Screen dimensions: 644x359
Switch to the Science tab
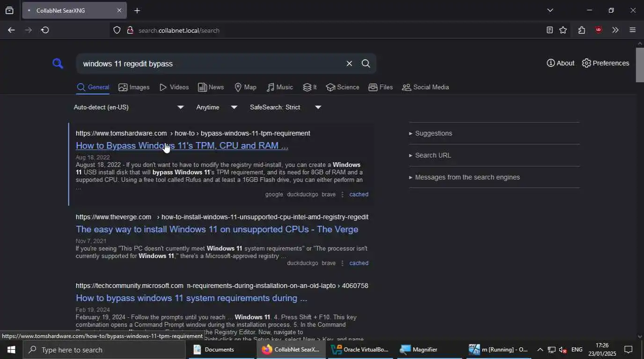click(343, 87)
